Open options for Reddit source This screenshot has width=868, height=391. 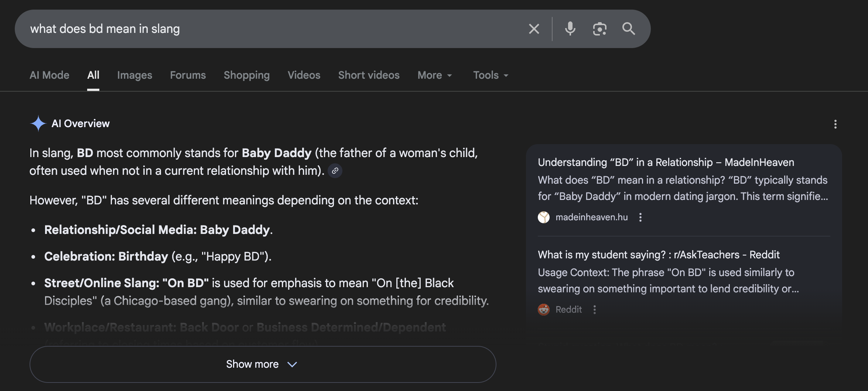(595, 310)
